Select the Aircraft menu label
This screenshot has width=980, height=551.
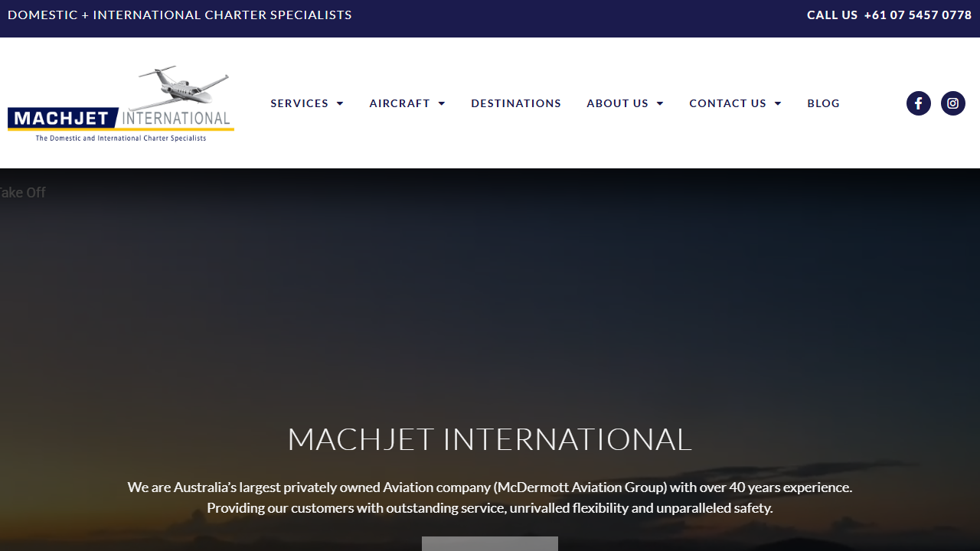click(400, 103)
